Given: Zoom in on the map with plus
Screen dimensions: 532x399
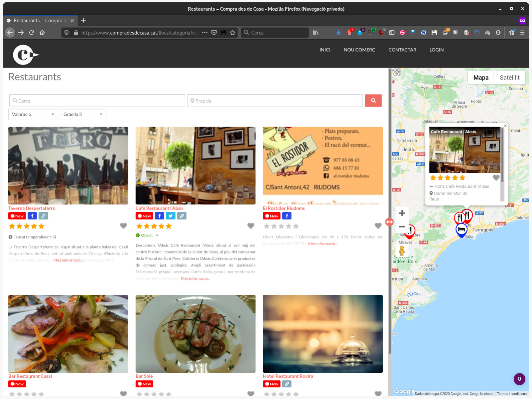Looking at the screenshot, I should pos(402,213).
